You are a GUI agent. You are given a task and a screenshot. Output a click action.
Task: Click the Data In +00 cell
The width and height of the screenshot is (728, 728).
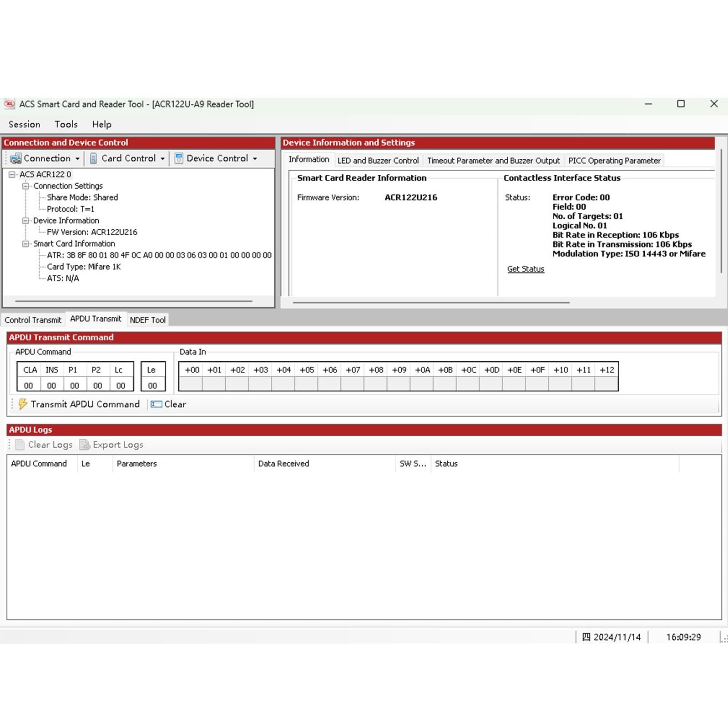click(x=191, y=384)
